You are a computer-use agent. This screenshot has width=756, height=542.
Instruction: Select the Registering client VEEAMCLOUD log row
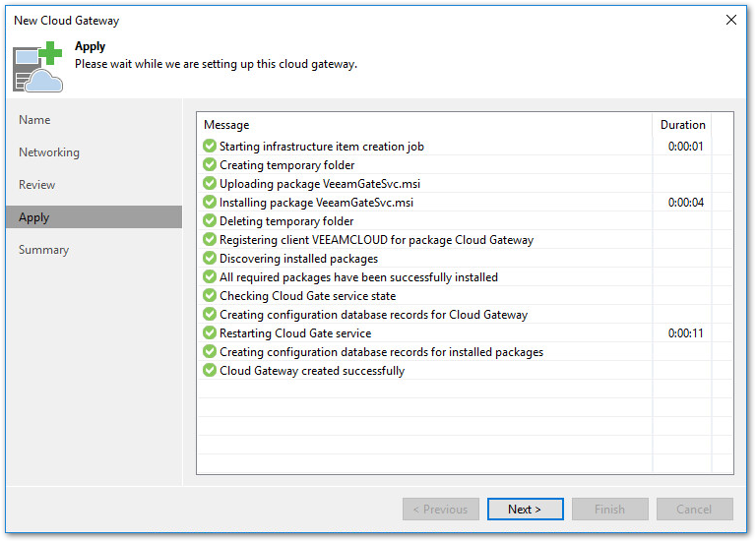[376, 240]
